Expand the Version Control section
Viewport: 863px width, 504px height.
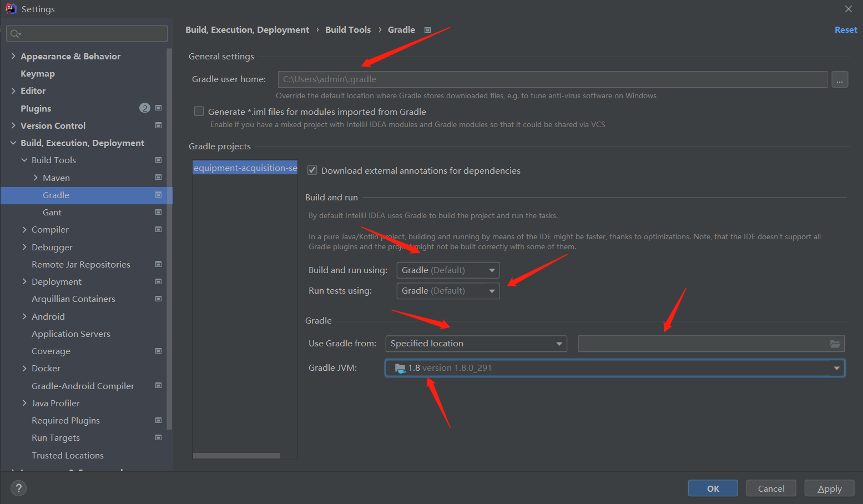click(13, 125)
